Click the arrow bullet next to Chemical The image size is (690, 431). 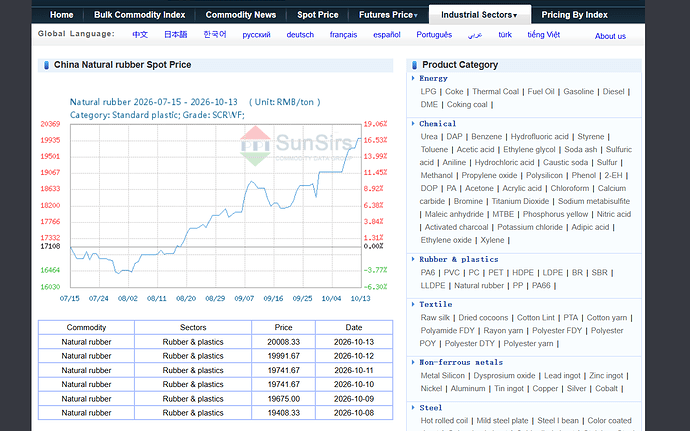pos(413,124)
